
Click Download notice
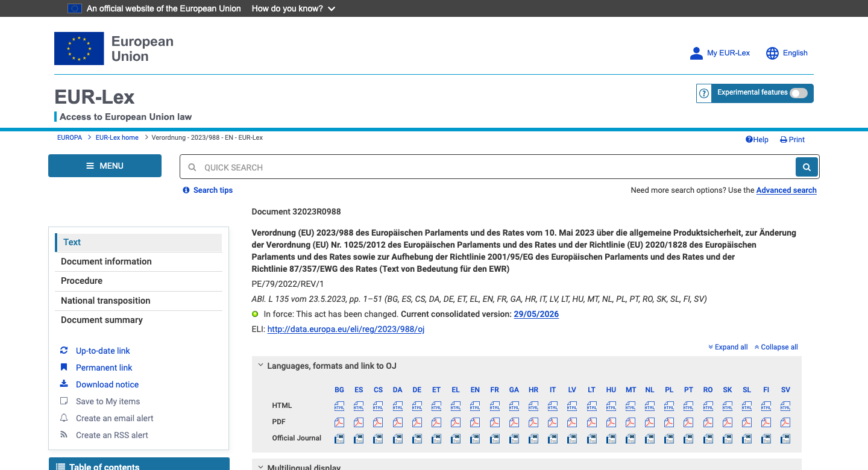tap(107, 384)
